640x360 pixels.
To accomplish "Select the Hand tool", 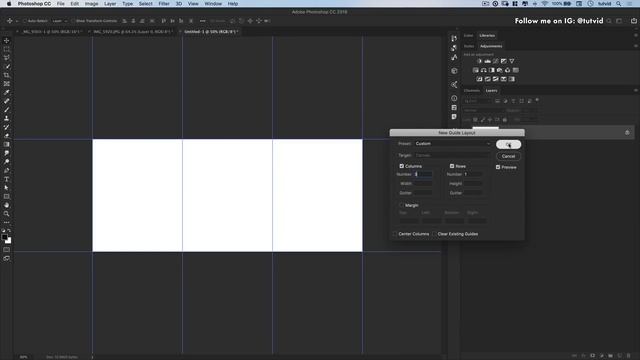I will click(7, 205).
